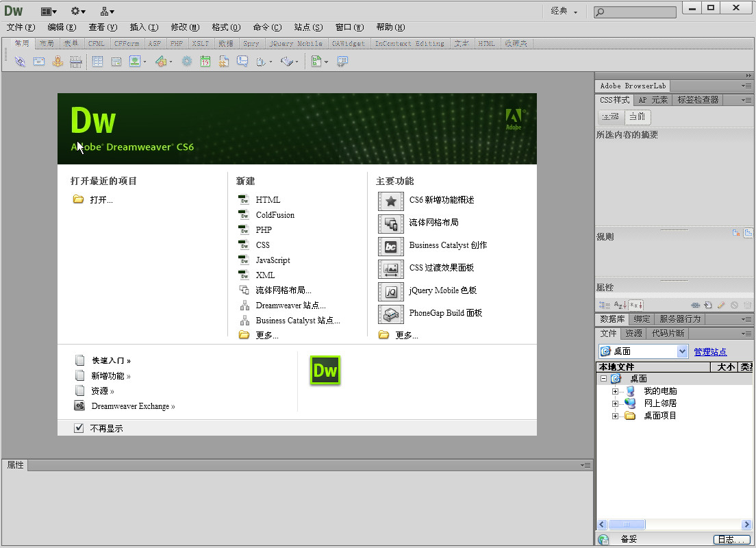Expand the 桌面项目 tree node
Viewport: 756px width, 548px height.
click(615, 416)
